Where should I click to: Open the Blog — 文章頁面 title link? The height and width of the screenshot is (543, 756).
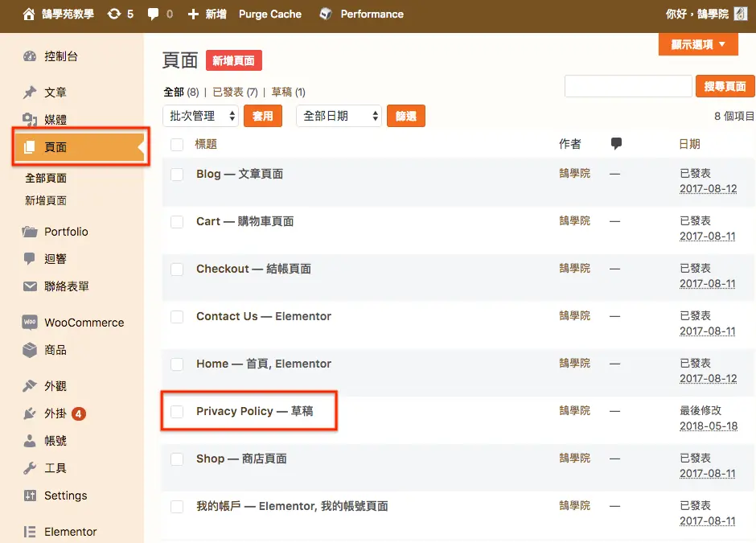[240, 174]
